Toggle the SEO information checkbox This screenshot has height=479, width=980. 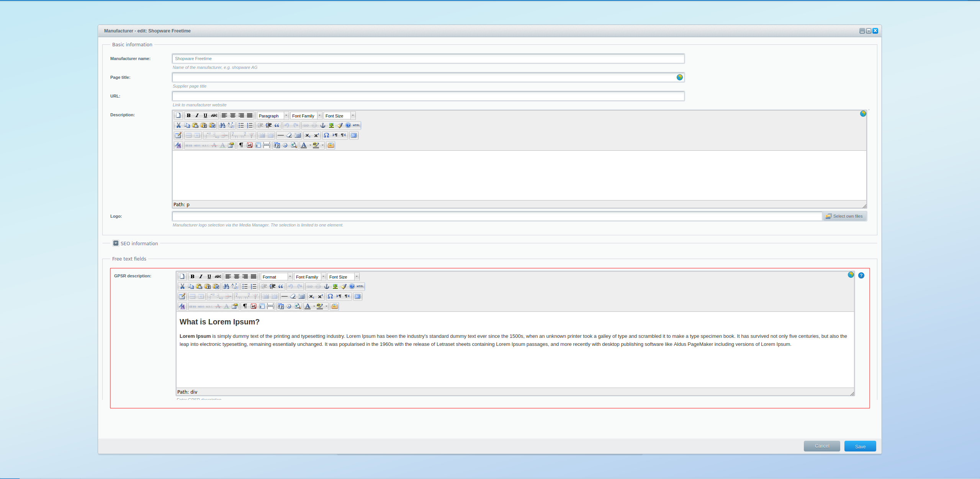pos(116,243)
